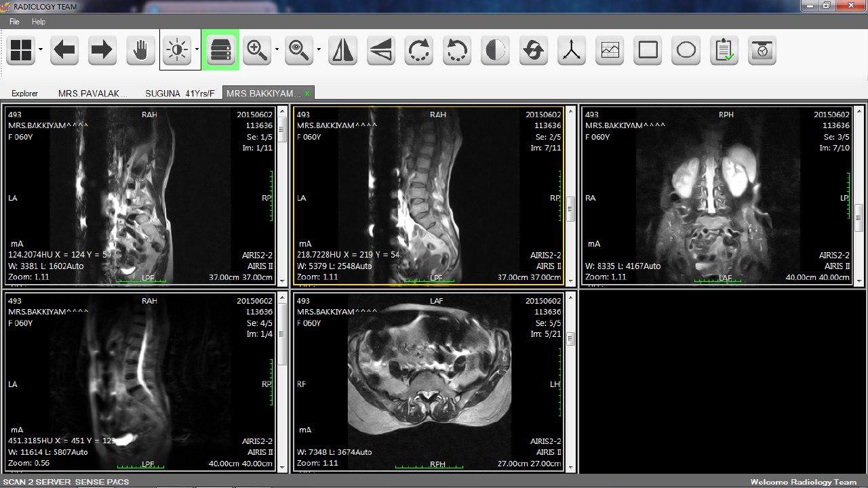Open the layout grid dropdown arrow
Viewport: 868px width, 488px height.
point(41,50)
